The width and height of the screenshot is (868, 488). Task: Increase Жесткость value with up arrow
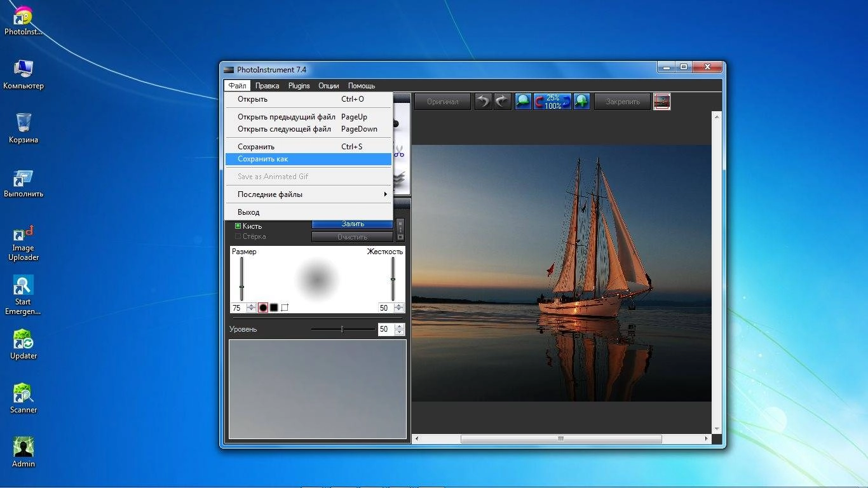[399, 305]
